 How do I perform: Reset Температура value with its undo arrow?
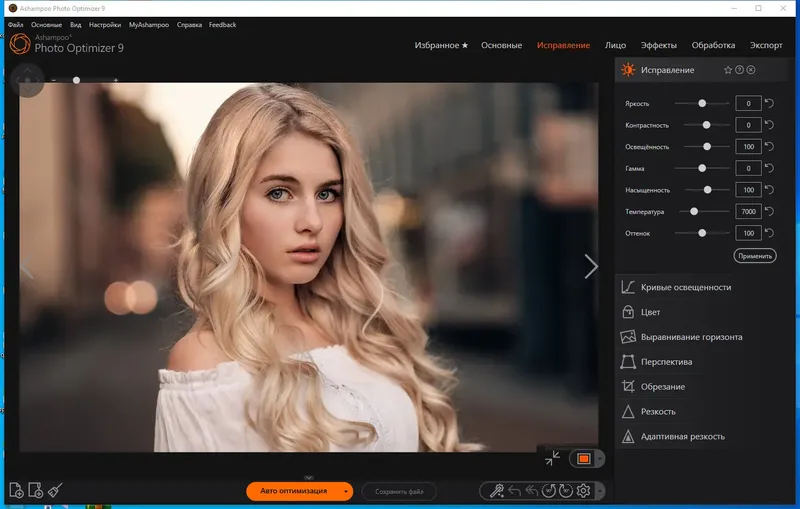tap(769, 212)
